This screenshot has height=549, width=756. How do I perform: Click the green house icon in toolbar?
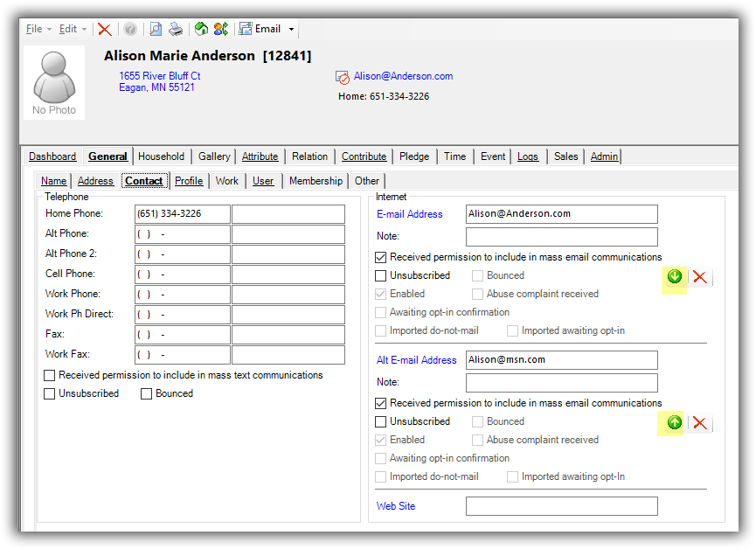tap(202, 29)
